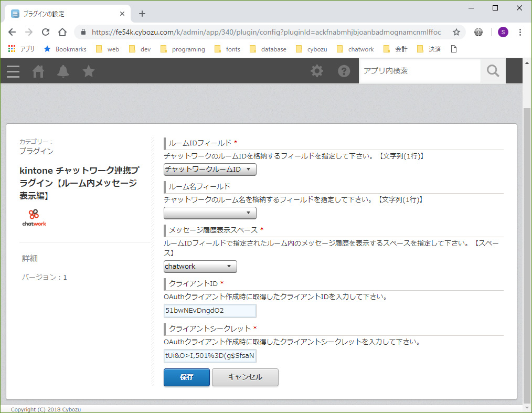Open the dev bookmarks folder
The image size is (532, 413).
pyautogui.click(x=140, y=49)
